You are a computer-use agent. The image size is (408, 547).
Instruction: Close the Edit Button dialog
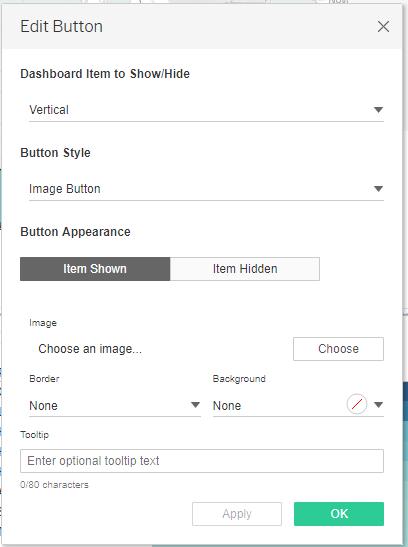pos(383,27)
